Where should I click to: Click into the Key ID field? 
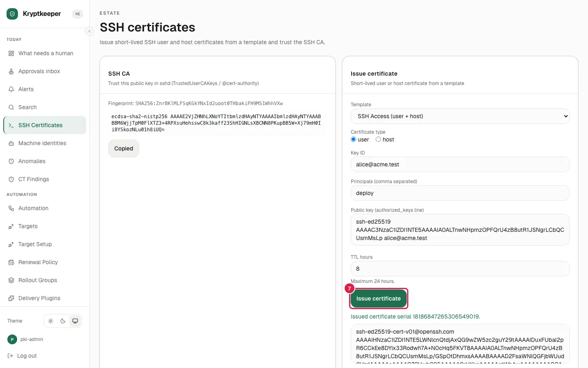pyautogui.click(x=460, y=164)
